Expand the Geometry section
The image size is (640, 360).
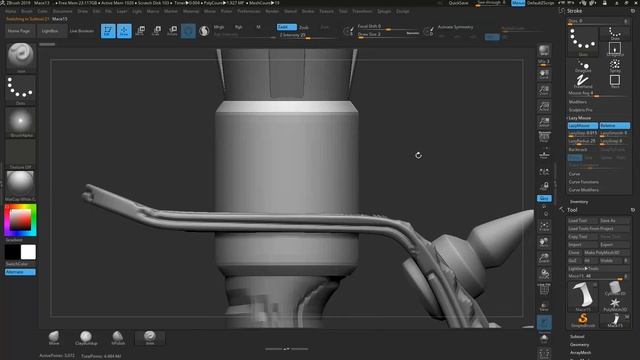point(579,345)
